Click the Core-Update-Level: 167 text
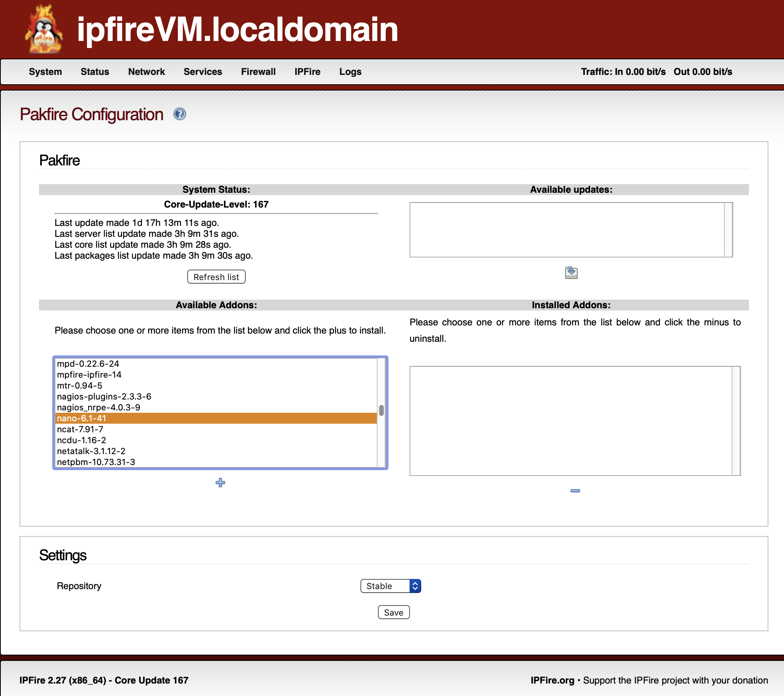 (x=216, y=204)
